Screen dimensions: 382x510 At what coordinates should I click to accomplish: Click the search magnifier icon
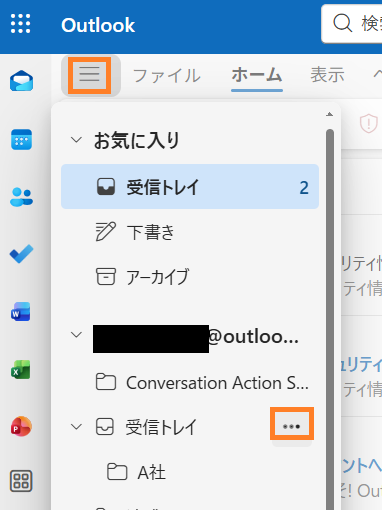pyautogui.click(x=342, y=23)
